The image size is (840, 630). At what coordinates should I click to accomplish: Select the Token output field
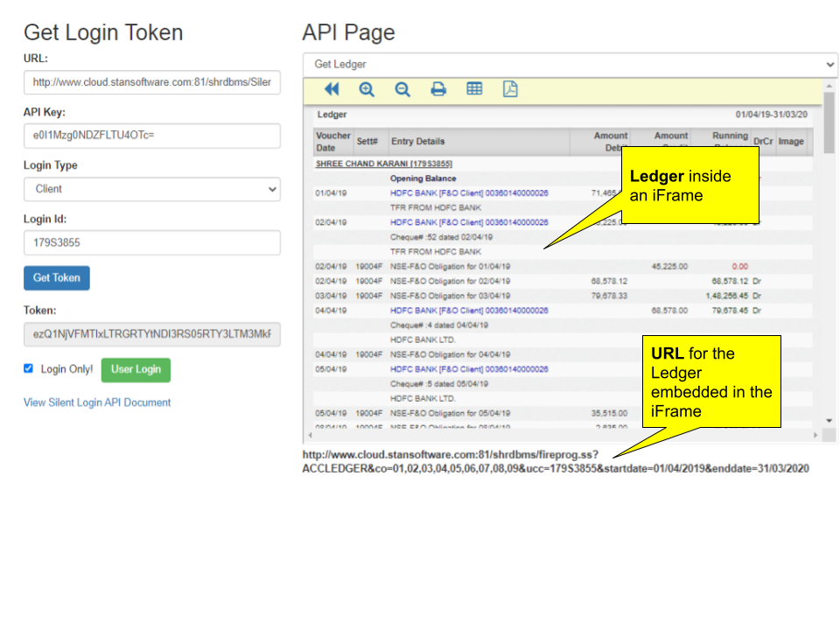[x=151, y=333]
